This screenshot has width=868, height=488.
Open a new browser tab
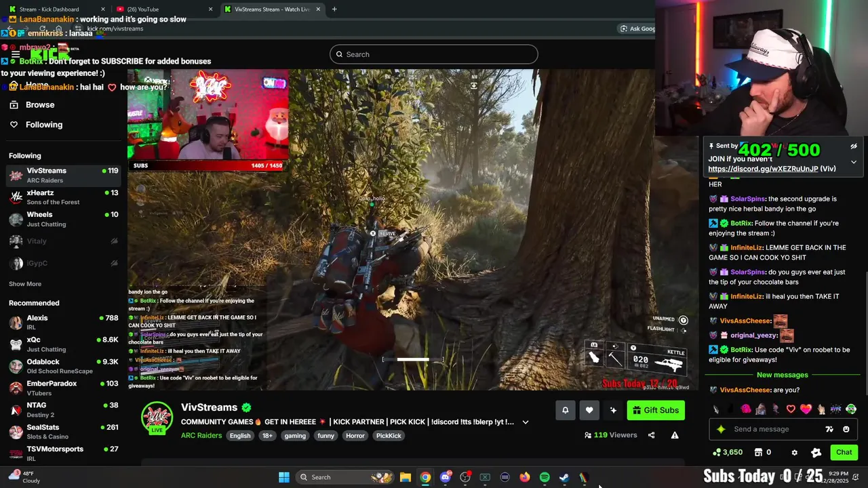click(334, 9)
